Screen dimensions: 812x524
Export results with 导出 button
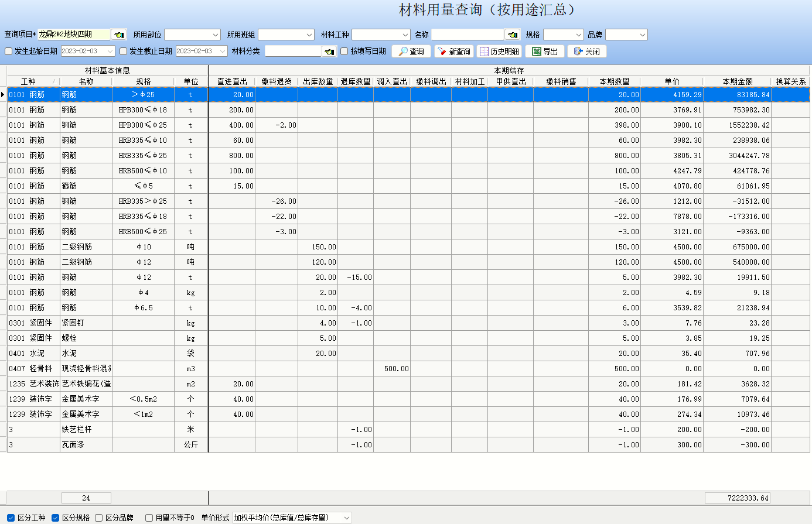(x=545, y=52)
